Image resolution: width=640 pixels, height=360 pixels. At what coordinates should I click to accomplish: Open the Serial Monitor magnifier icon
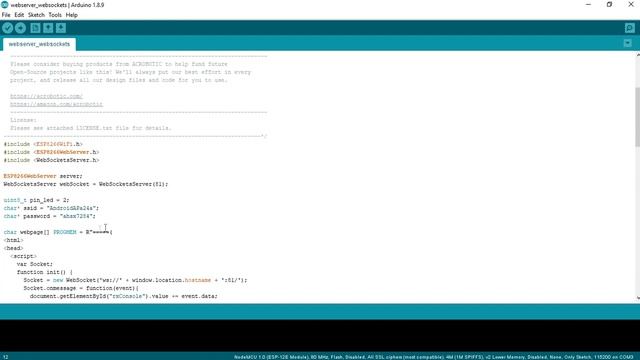tap(629, 28)
